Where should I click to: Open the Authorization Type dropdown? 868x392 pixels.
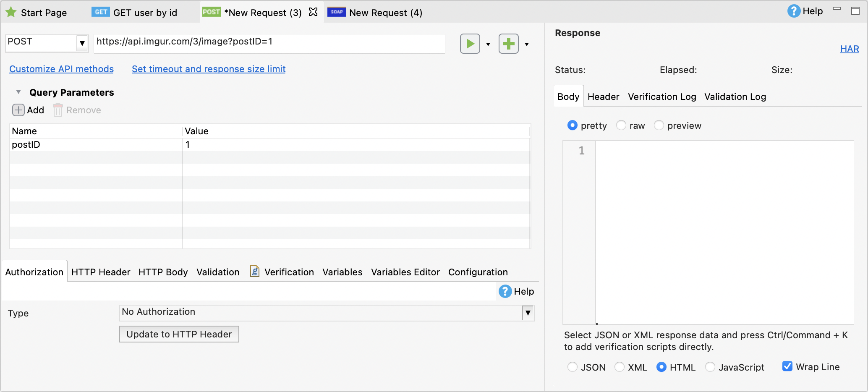[x=528, y=313]
